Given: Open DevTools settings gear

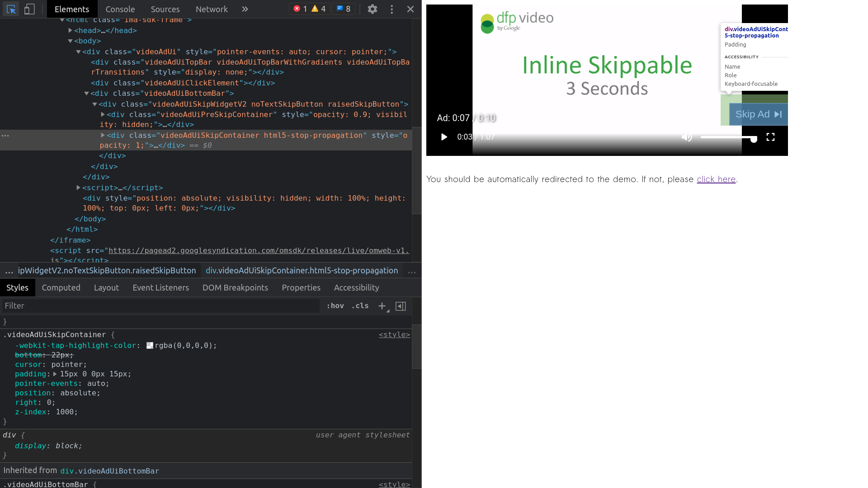Looking at the screenshot, I should (372, 9).
